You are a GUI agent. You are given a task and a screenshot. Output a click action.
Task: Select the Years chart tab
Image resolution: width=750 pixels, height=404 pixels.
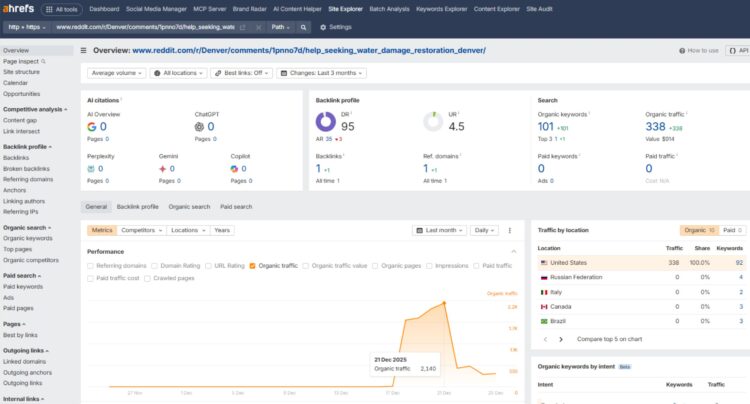(x=222, y=230)
